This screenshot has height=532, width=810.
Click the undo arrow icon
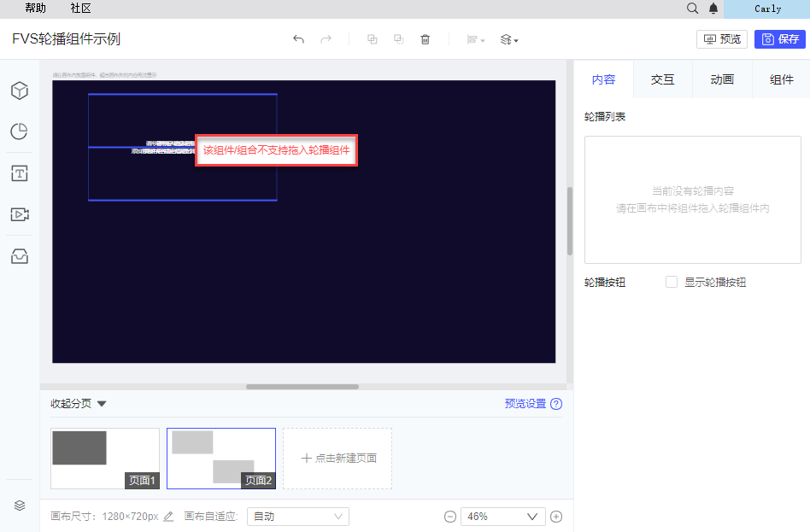pyautogui.click(x=298, y=39)
